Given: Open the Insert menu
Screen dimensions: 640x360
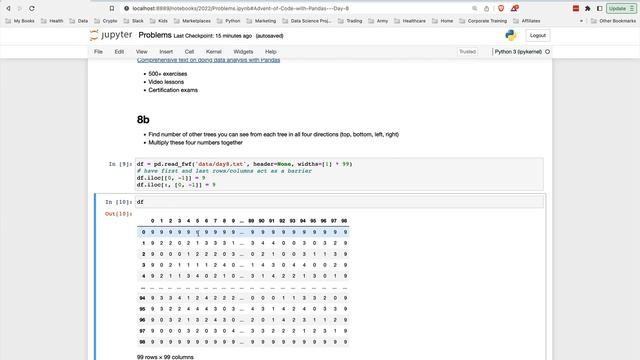Looking at the screenshot, I should point(166,52).
